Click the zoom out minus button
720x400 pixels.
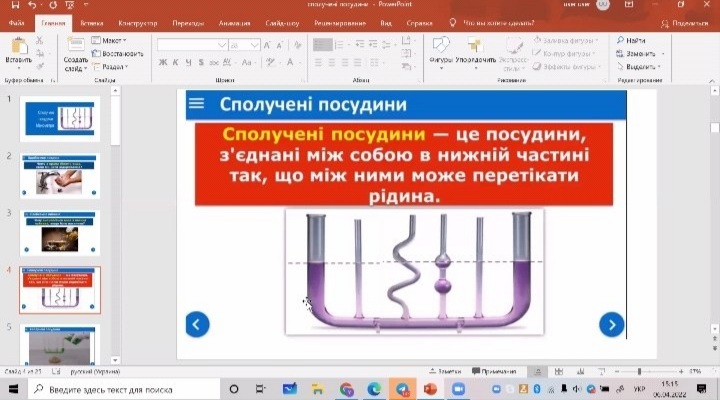click(x=617, y=371)
